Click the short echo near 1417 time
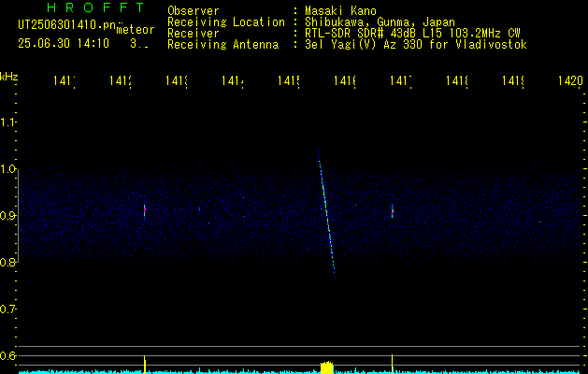588x374 pixels. coord(393,211)
